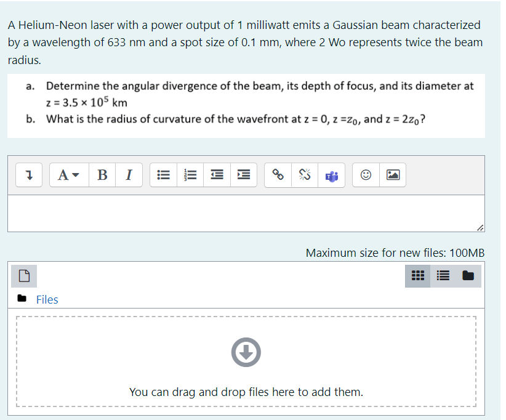
Task: Insert a hyperlink
Action: 278,175
